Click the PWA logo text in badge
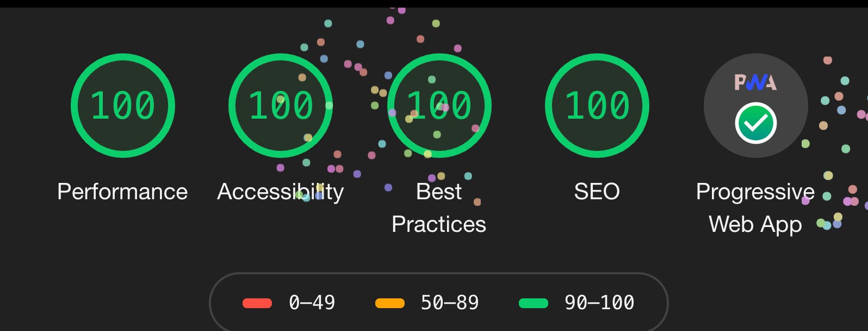 pyautogui.click(x=755, y=82)
